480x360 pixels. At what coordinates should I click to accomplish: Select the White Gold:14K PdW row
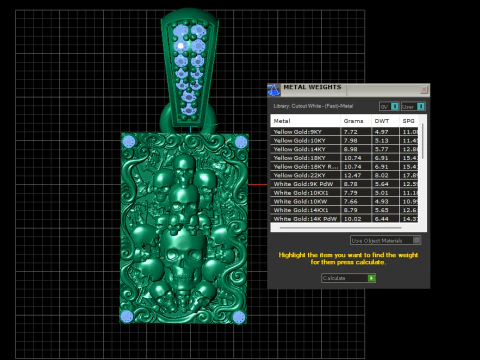344,219
